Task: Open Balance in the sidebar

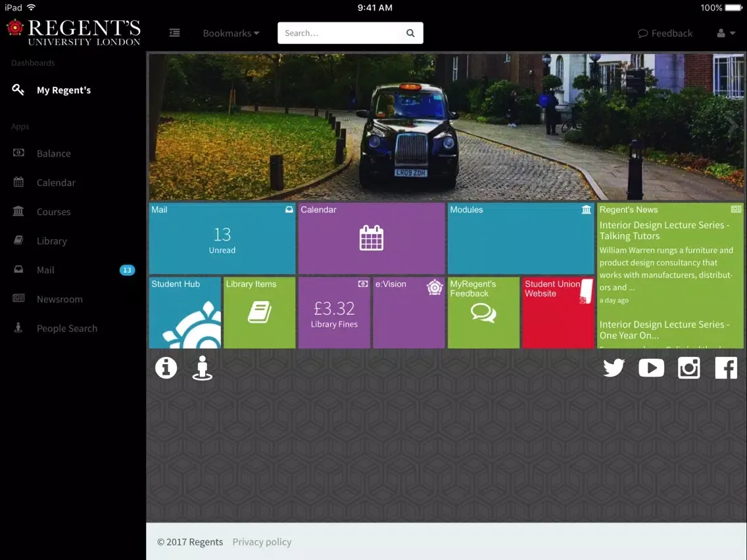Action: 54,153
